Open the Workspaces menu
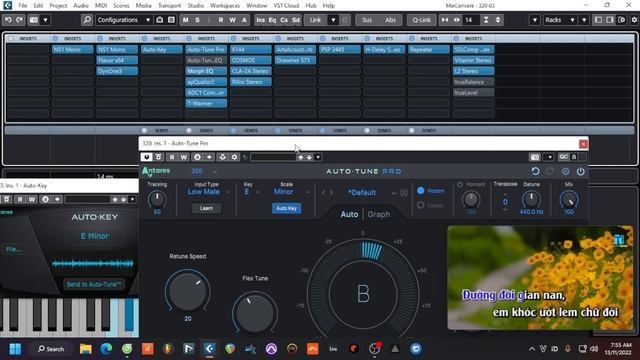 [225, 6]
